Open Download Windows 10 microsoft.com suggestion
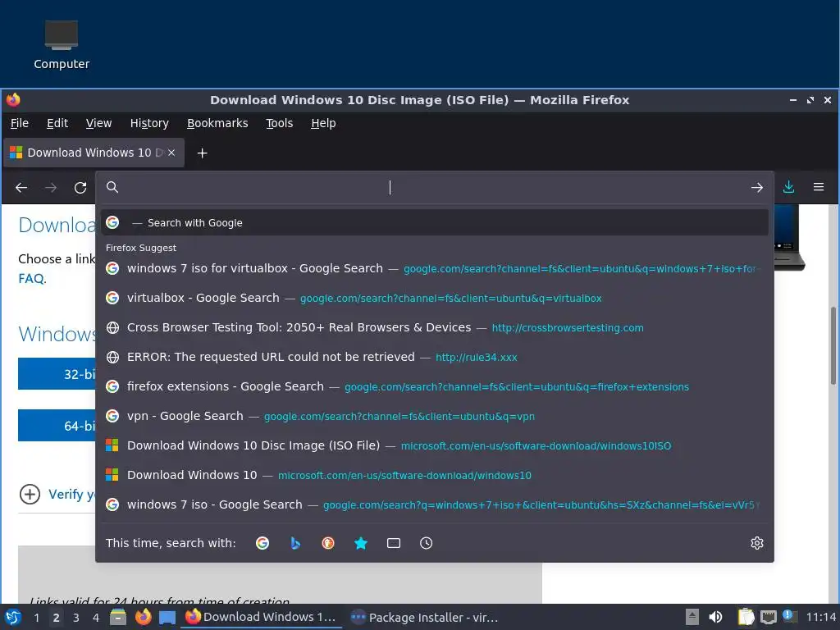Viewport: 840px width, 630px height. coord(435,475)
